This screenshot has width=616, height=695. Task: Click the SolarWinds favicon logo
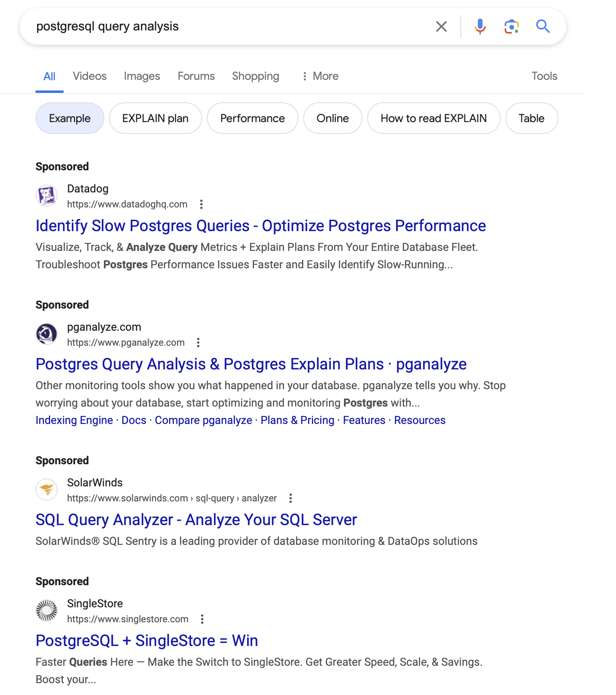(47, 490)
